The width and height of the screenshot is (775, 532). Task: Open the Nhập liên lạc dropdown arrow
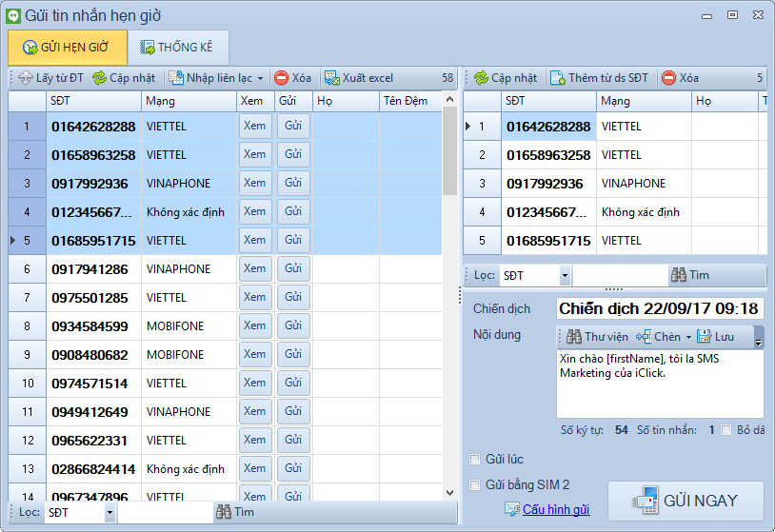coord(261,79)
